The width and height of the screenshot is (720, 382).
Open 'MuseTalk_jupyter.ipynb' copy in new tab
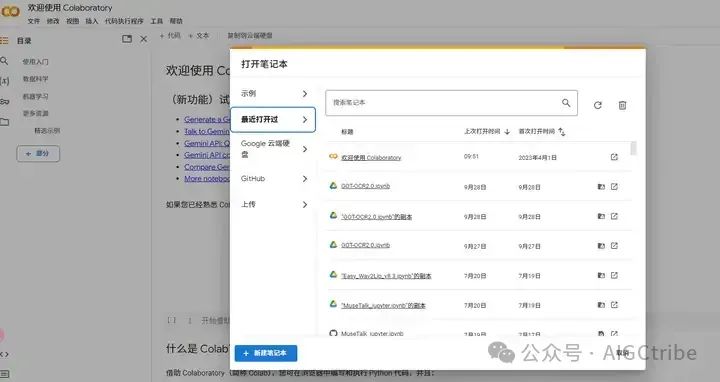point(614,305)
